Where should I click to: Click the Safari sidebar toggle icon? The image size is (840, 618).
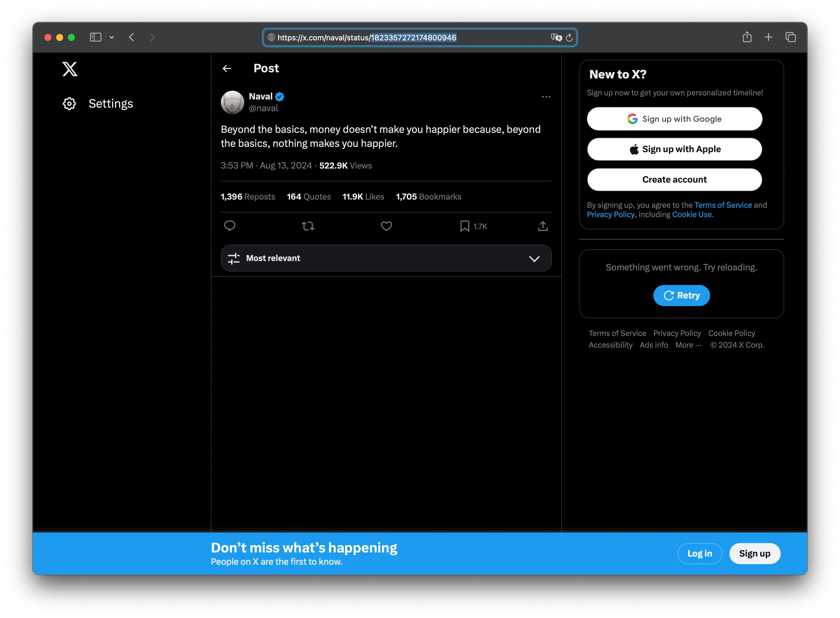(96, 37)
